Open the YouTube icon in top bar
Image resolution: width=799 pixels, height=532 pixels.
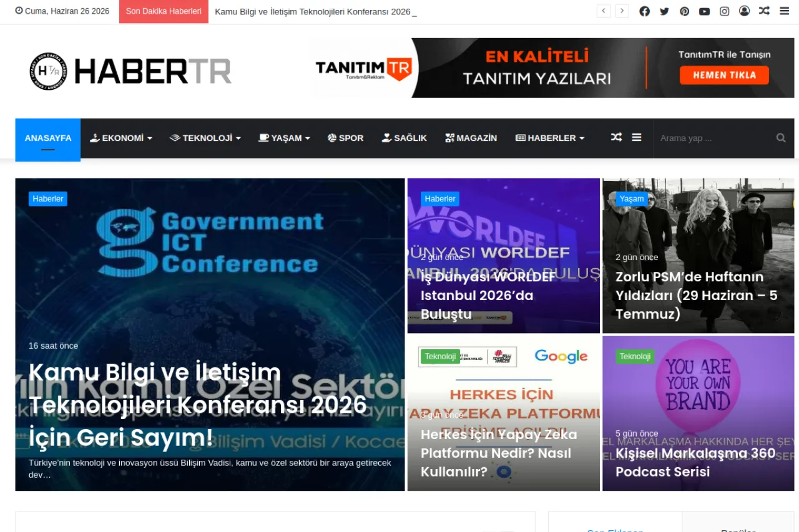[x=704, y=11]
